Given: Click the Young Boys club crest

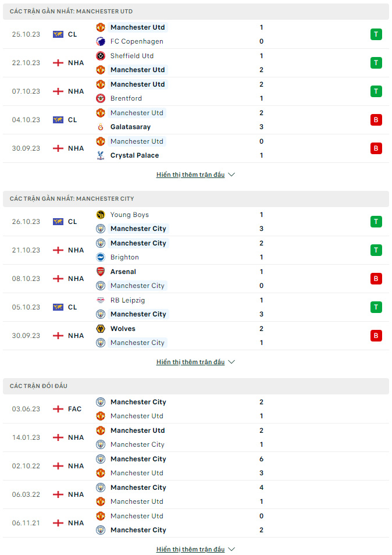Looking at the screenshot, I should pyautogui.click(x=101, y=215).
